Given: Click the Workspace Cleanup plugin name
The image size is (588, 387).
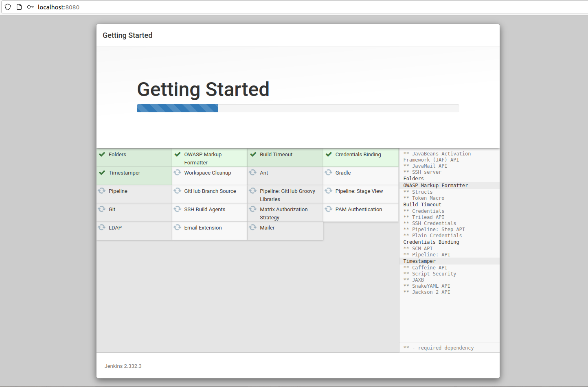Looking at the screenshot, I should [208, 173].
